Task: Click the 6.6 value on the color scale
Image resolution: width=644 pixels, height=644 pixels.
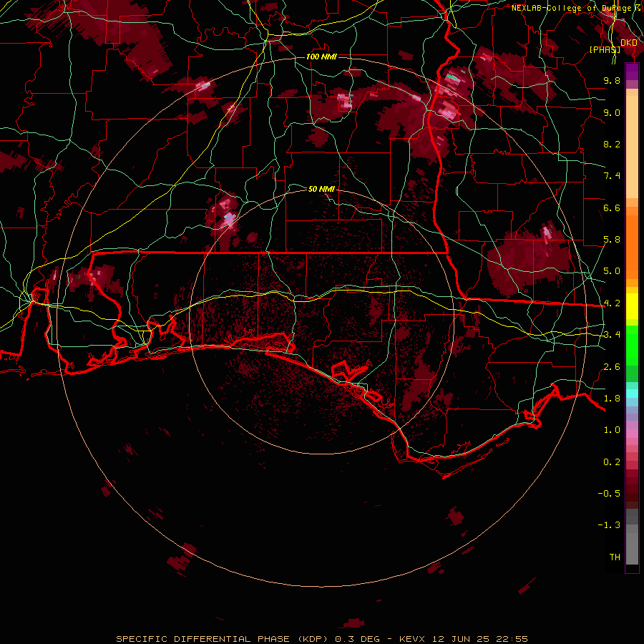Action: (612, 208)
